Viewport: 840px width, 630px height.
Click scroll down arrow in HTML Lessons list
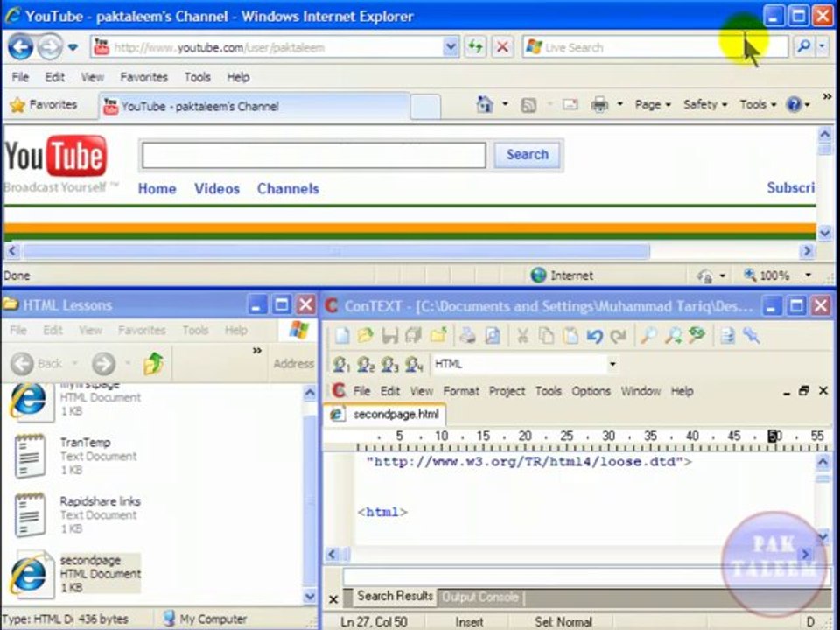click(310, 596)
